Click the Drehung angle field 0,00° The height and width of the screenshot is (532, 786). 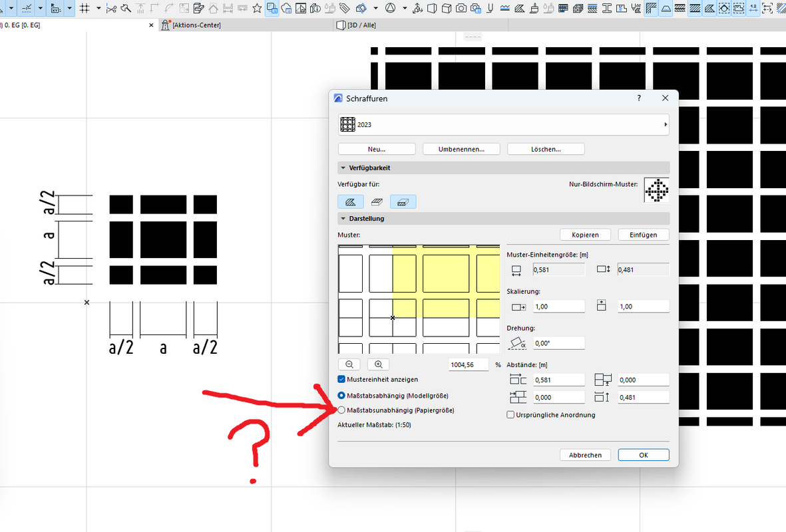[x=559, y=343]
